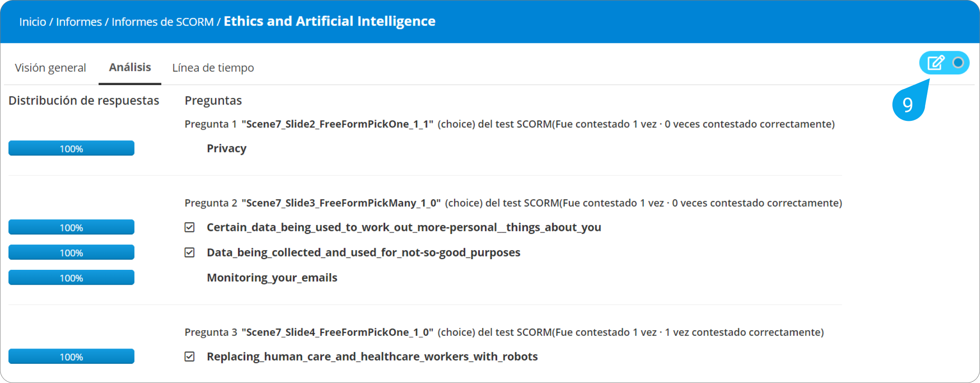
Task: Select the Privacy answer text
Action: [x=226, y=149]
